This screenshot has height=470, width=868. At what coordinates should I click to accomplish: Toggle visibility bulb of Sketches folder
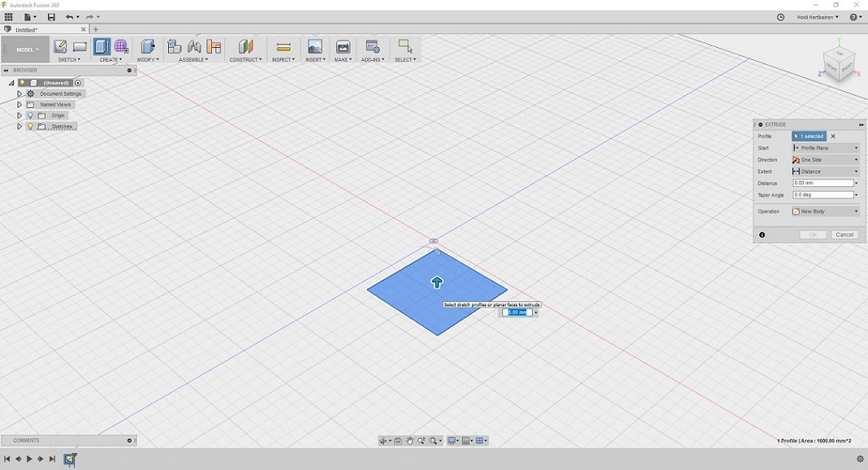(x=30, y=126)
